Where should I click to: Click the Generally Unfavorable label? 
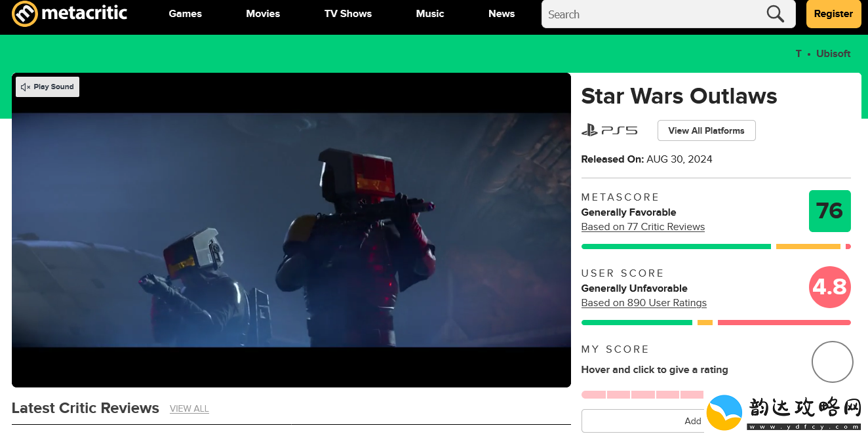pyautogui.click(x=635, y=288)
